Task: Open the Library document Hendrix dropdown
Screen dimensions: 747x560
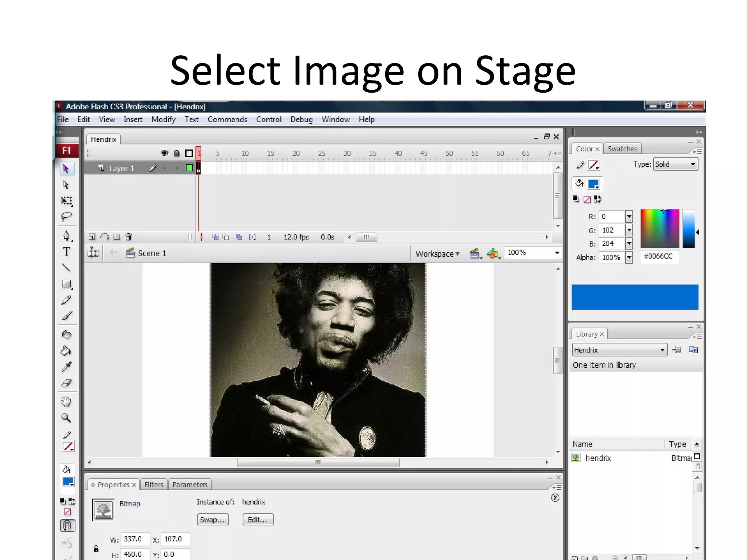Action: (x=619, y=350)
